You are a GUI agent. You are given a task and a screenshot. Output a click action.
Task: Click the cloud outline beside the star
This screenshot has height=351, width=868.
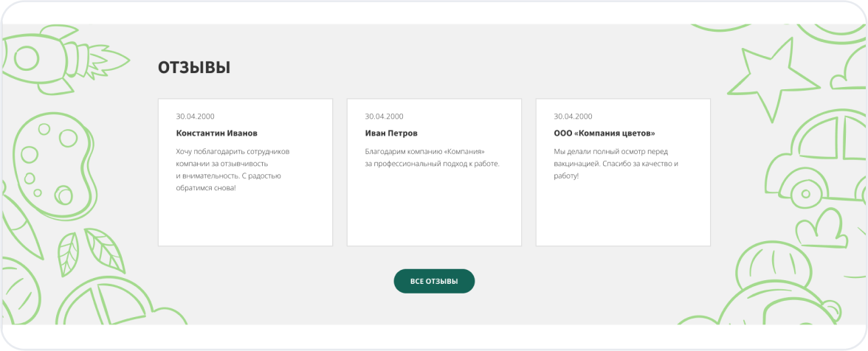coord(849,72)
